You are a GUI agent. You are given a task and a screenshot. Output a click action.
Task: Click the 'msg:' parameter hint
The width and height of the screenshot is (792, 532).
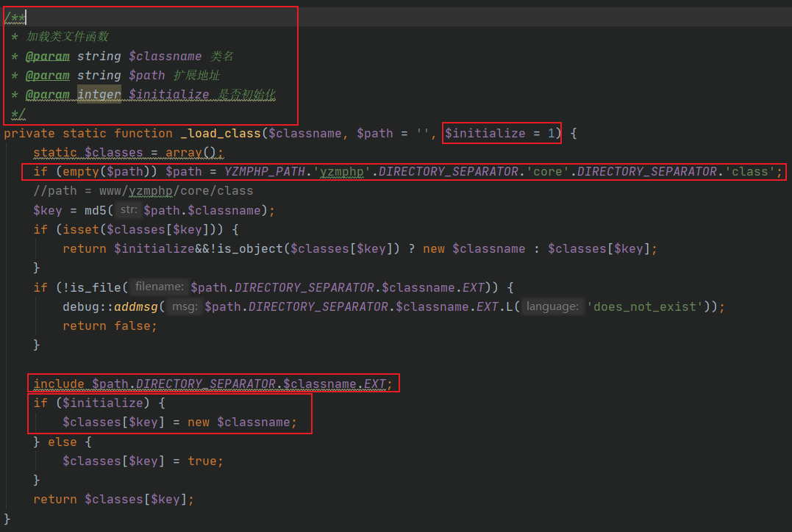point(185,306)
